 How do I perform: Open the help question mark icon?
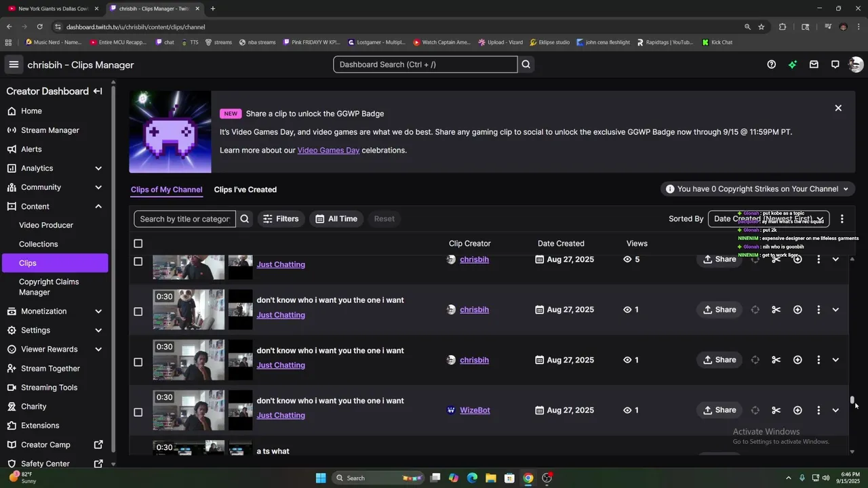tap(771, 64)
